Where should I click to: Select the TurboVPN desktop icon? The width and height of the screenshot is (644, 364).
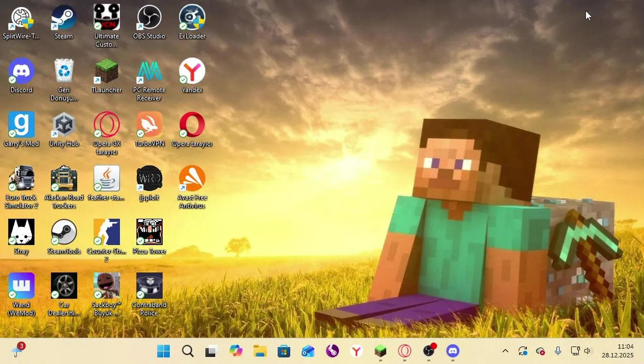tap(150, 130)
